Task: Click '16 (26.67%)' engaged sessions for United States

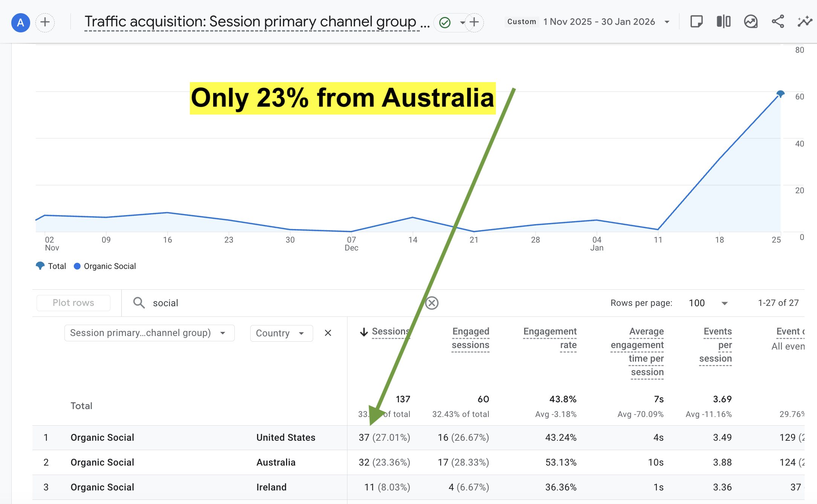Action: tap(463, 437)
